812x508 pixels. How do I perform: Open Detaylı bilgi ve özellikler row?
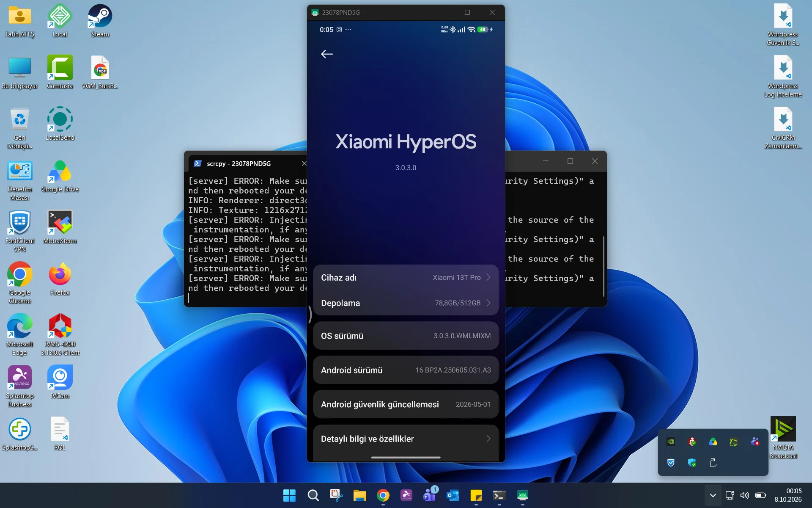[406, 439]
